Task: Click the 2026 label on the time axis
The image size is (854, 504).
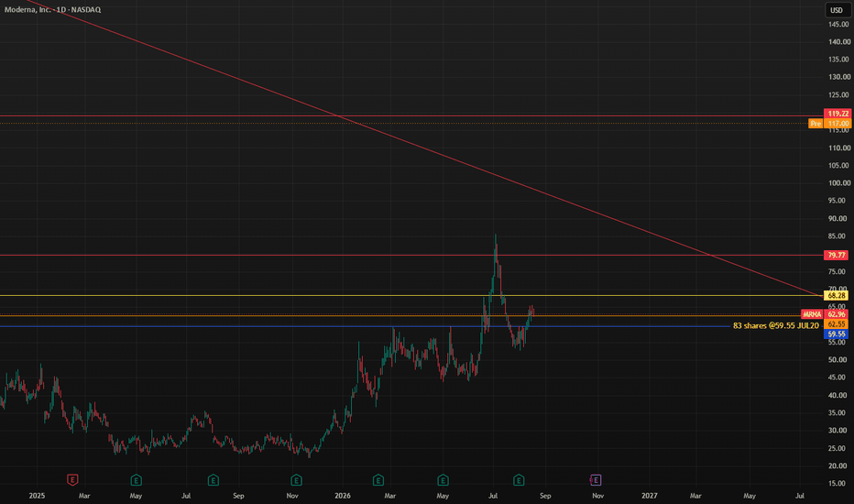Action: [343, 496]
